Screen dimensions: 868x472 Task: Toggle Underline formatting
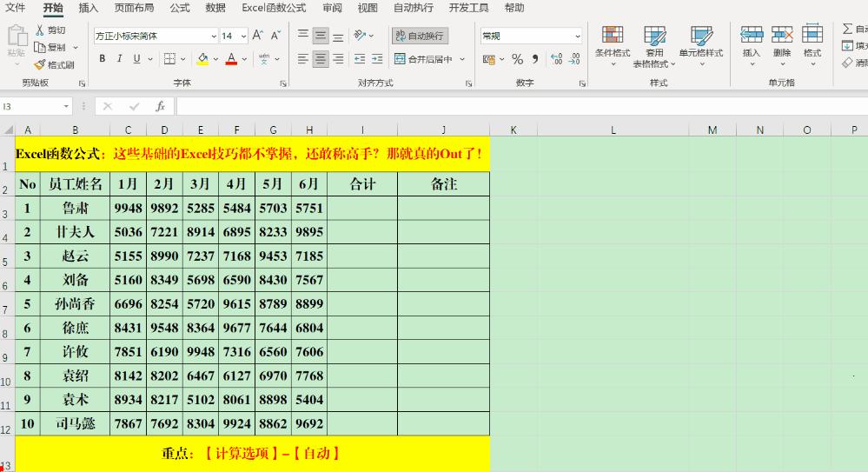(136, 59)
